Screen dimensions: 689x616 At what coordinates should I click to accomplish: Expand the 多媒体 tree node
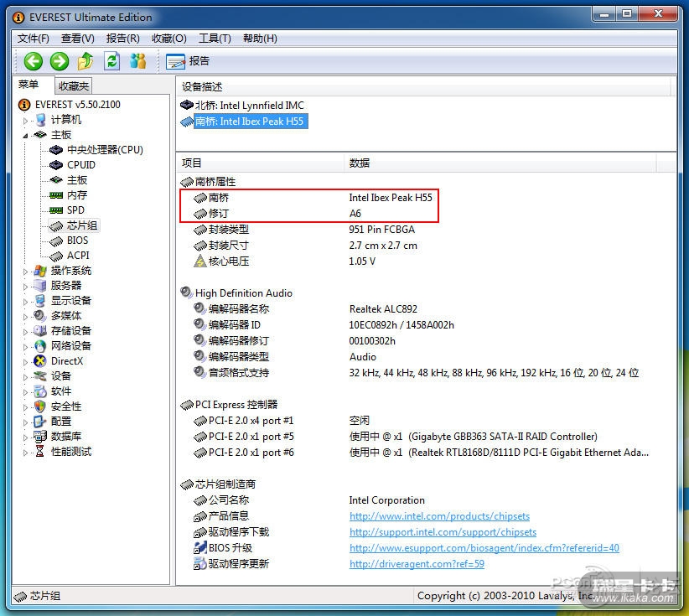tap(25, 316)
